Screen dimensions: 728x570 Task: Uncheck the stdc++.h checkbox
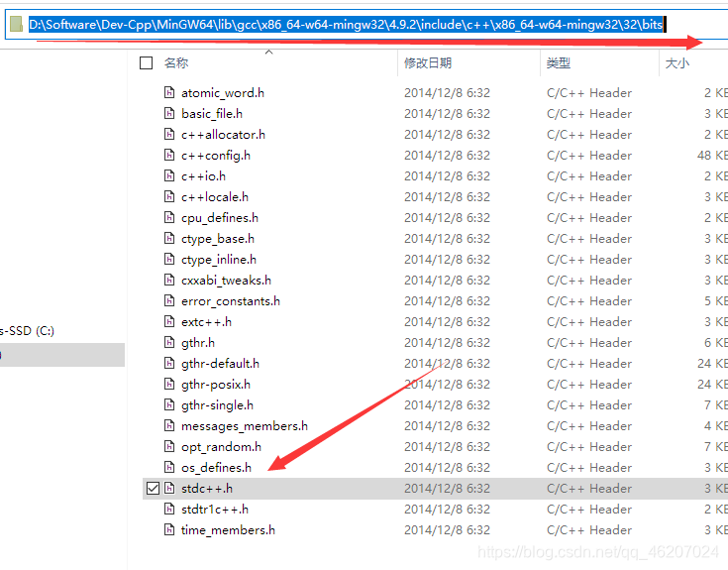coord(153,489)
